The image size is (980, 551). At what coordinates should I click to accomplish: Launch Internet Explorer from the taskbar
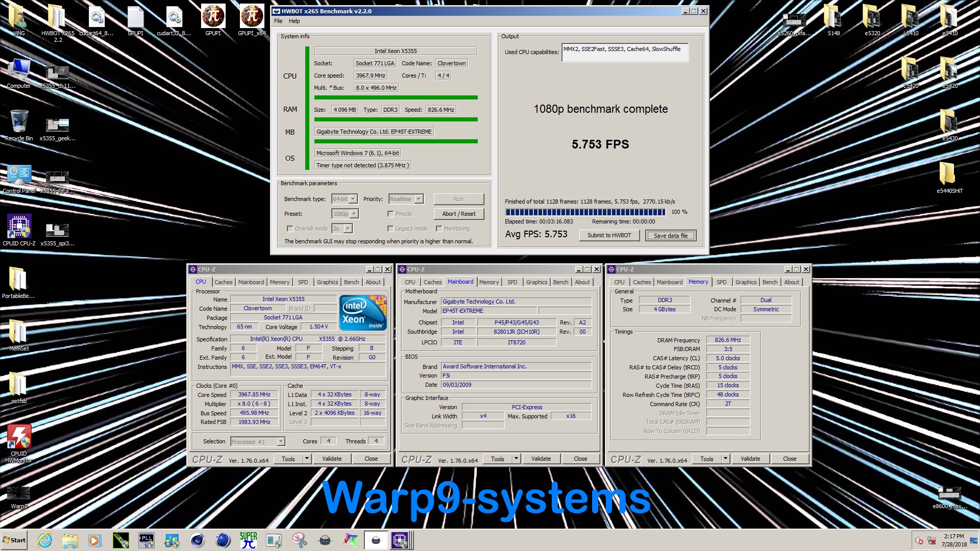click(44, 540)
